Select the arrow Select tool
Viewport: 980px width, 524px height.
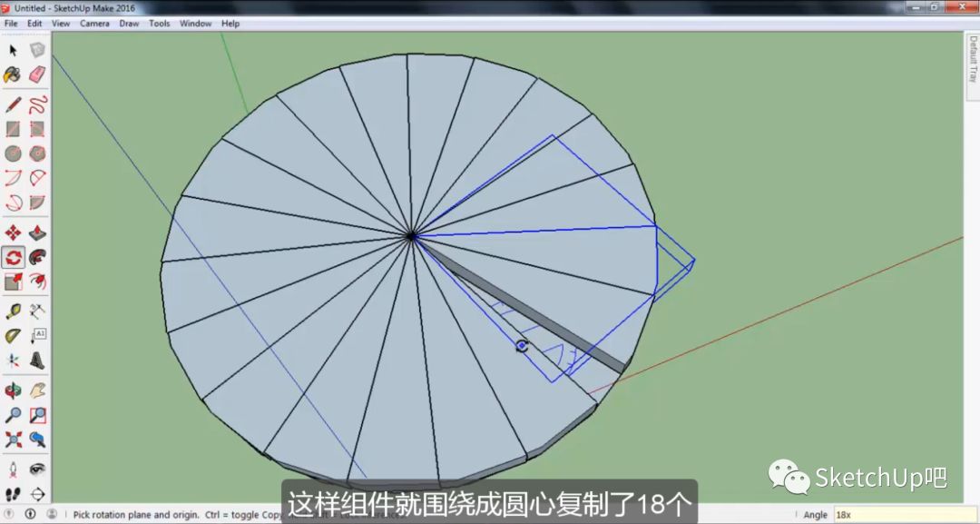[13, 50]
